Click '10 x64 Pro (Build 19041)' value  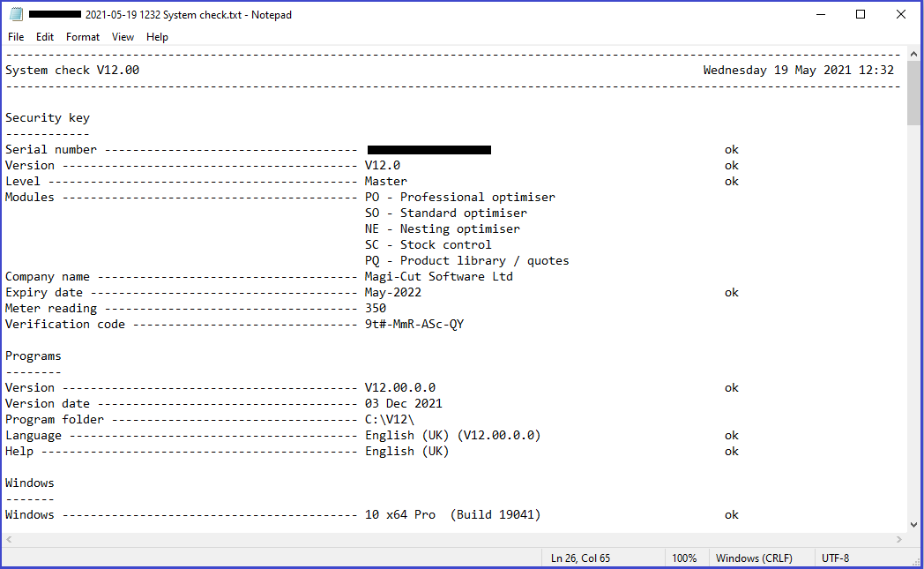click(x=453, y=515)
